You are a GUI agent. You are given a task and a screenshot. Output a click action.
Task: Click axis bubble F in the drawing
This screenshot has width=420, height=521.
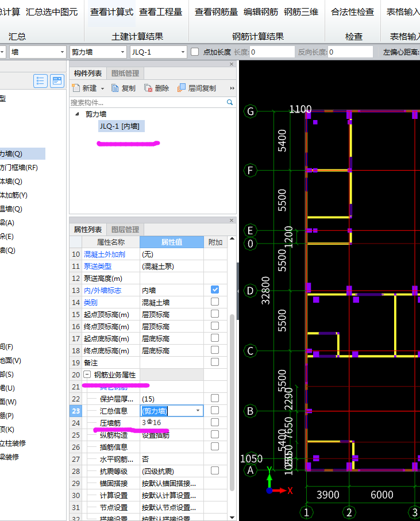coord(250,171)
